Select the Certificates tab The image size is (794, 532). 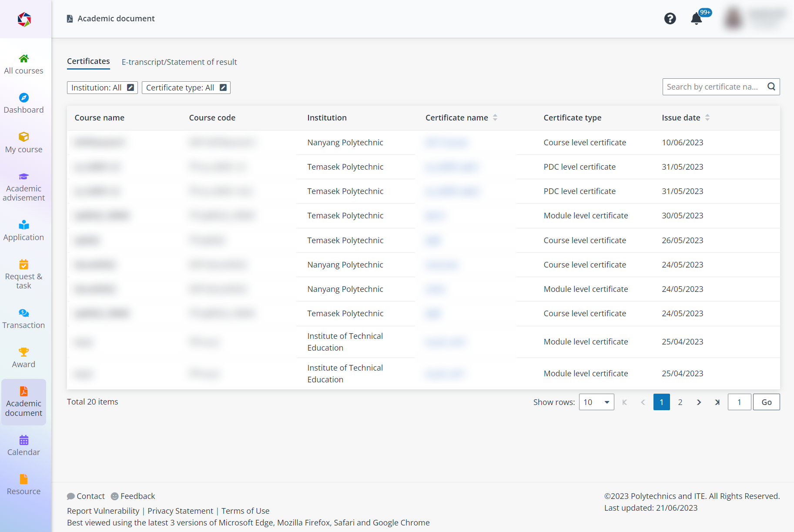click(88, 61)
